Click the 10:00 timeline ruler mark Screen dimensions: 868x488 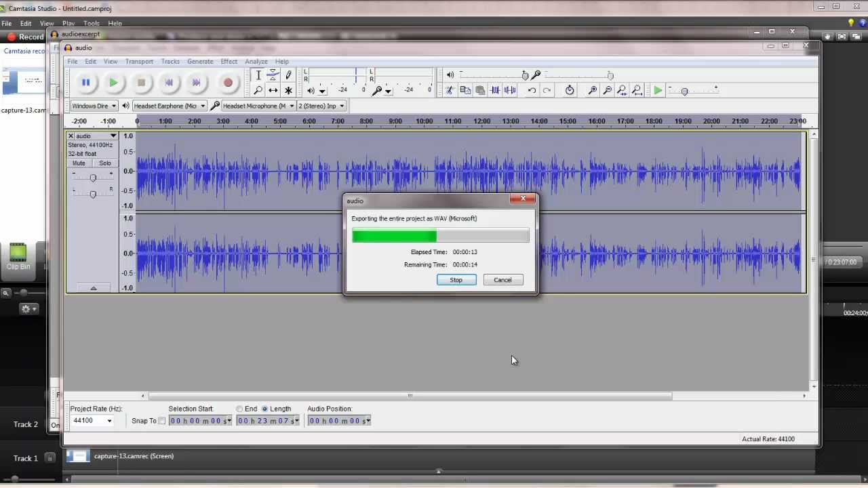coord(425,121)
